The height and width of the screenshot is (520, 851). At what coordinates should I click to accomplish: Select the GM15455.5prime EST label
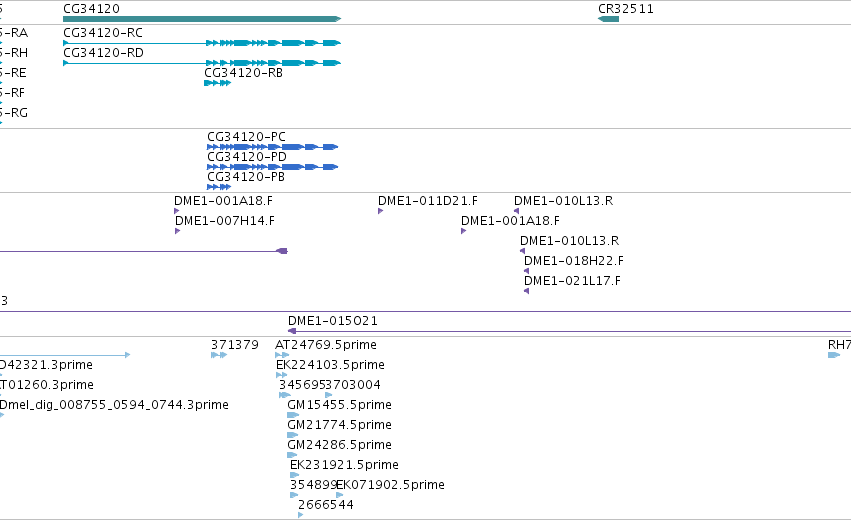(339, 405)
